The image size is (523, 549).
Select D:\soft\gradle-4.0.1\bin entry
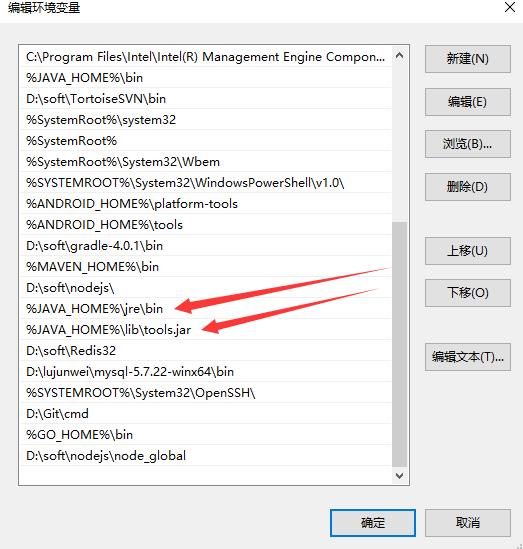205,245
